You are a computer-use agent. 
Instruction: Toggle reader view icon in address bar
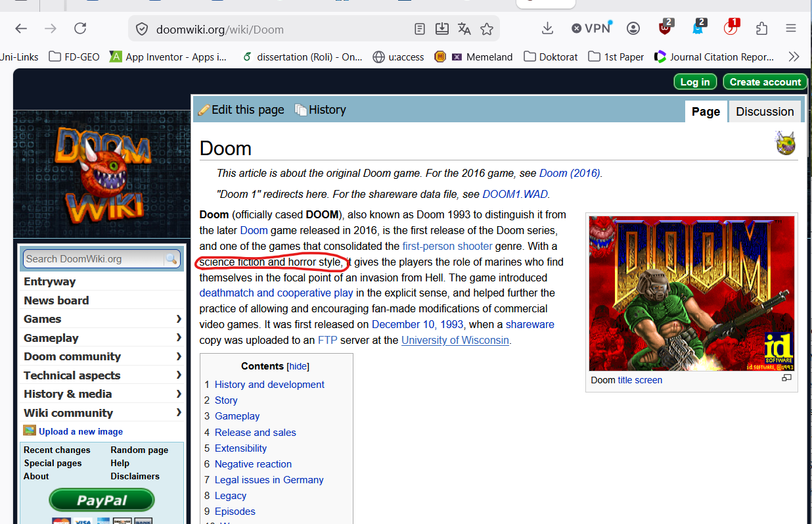point(420,29)
